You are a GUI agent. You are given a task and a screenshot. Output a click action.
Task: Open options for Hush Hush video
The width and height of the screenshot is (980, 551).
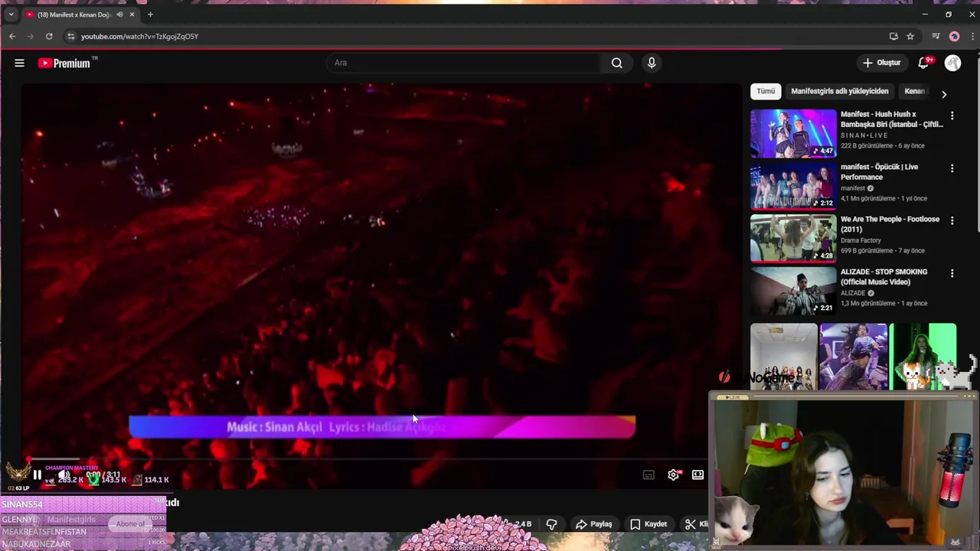click(x=952, y=116)
